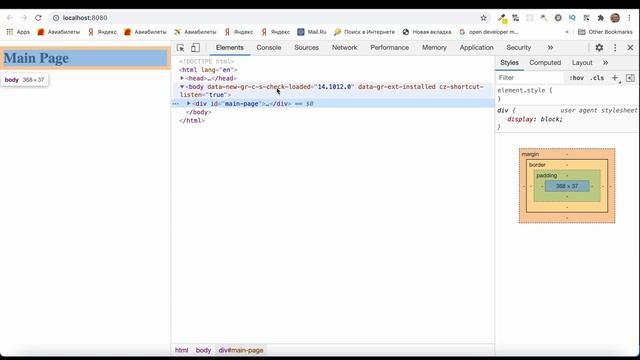This screenshot has width=640, height=360.
Task: Expand the head element node
Action: [x=182, y=78]
